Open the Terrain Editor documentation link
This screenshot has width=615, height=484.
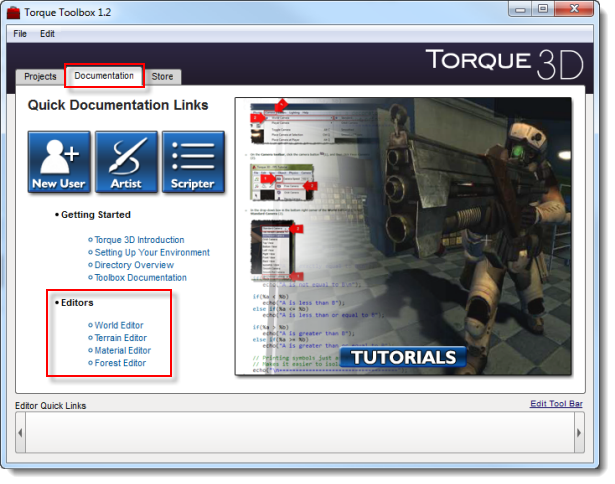[120, 338]
